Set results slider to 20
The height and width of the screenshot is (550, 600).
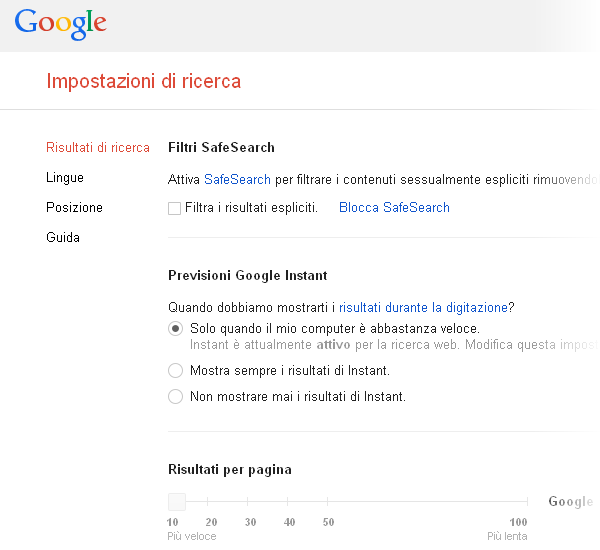pyautogui.click(x=211, y=502)
